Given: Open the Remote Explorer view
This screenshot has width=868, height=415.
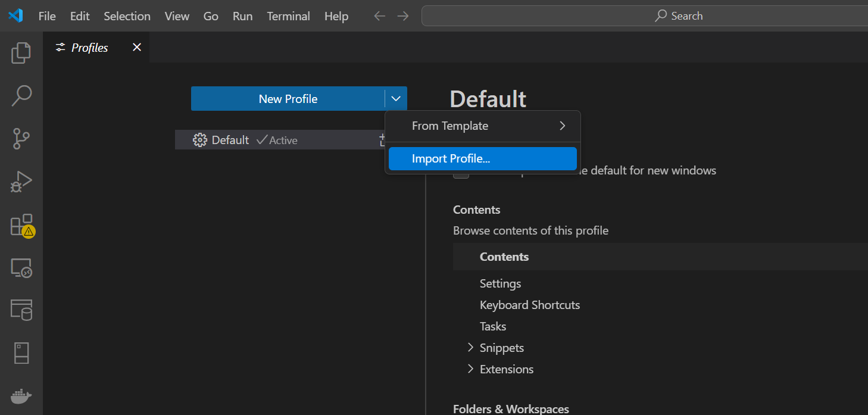Looking at the screenshot, I should point(21,268).
